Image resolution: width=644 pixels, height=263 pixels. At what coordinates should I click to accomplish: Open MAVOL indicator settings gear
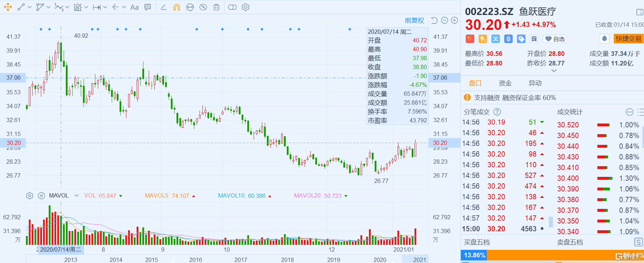(x=30, y=196)
